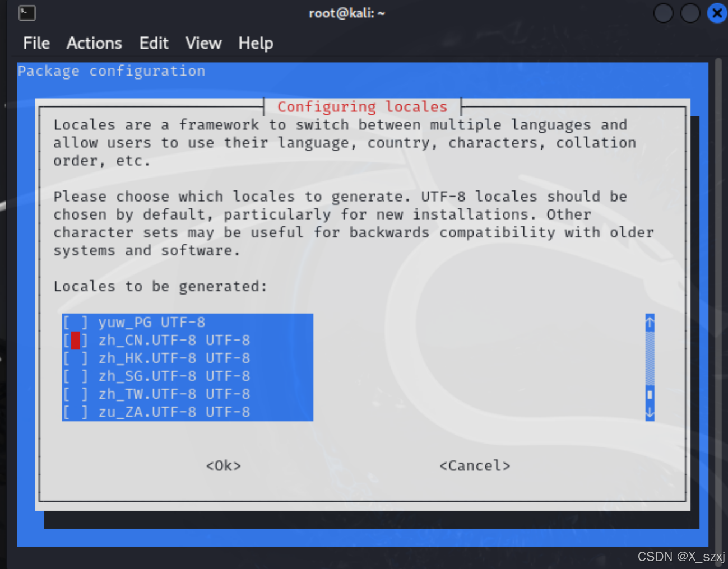728x569 pixels.
Task: Toggle the zu_ZA.UTF-8 checkbox
Action: click(75, 412)
